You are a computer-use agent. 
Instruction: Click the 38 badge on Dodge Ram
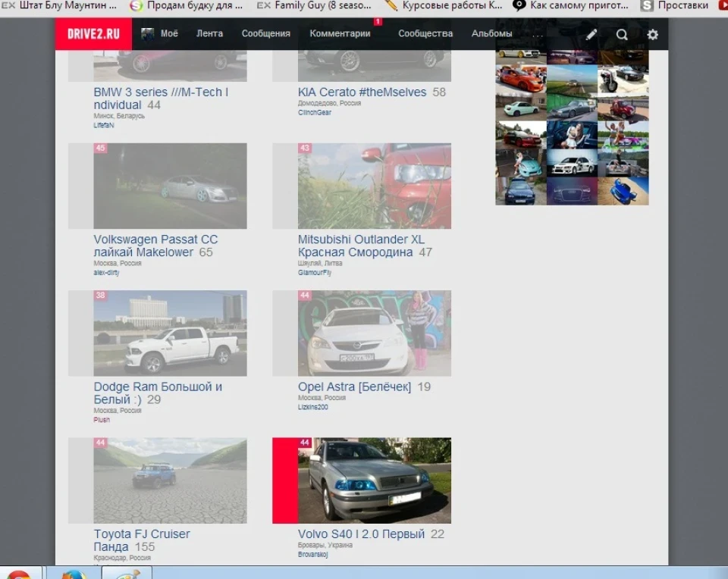click(100, 295)
